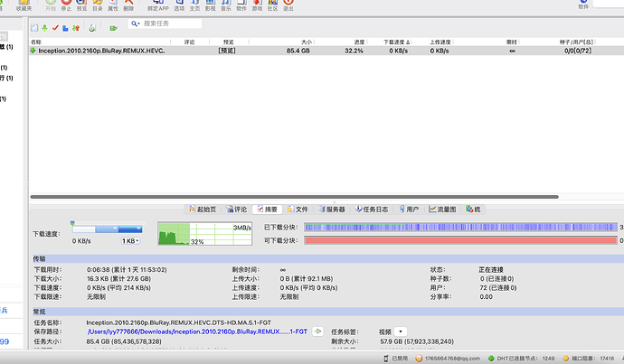Click the 预览 preview toolbar icon
This screenshot has width=624, height=364.
[81, 5]
